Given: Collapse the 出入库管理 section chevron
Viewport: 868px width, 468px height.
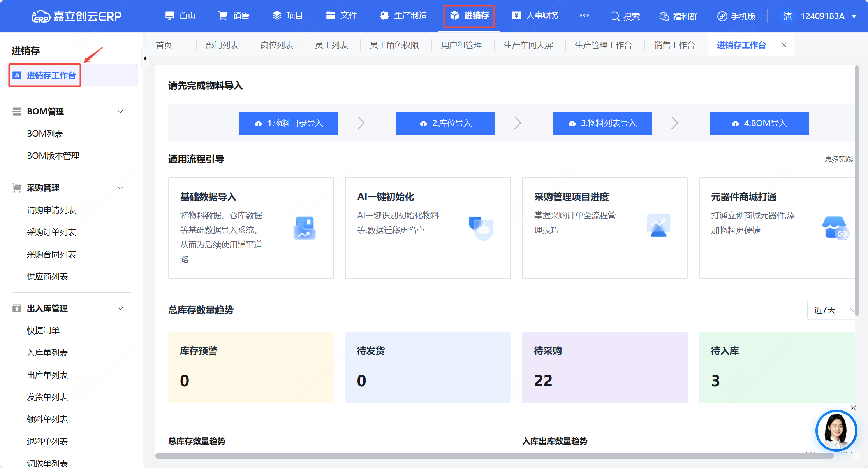Looking at the screenshot, I should point(120,308).
